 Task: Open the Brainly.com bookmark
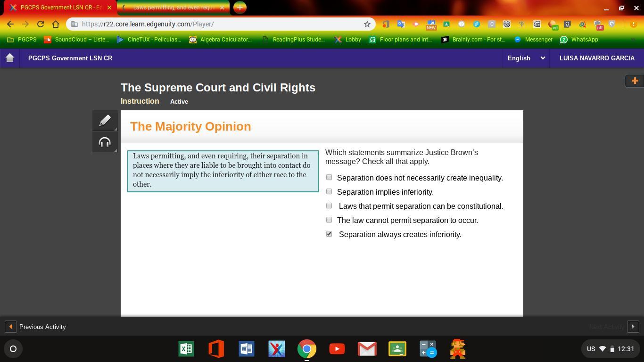coord(473,40)
